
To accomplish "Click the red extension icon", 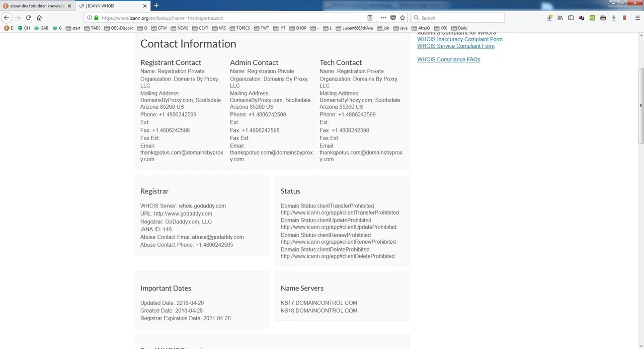I will pyautogui.click(x=624, y=18).
